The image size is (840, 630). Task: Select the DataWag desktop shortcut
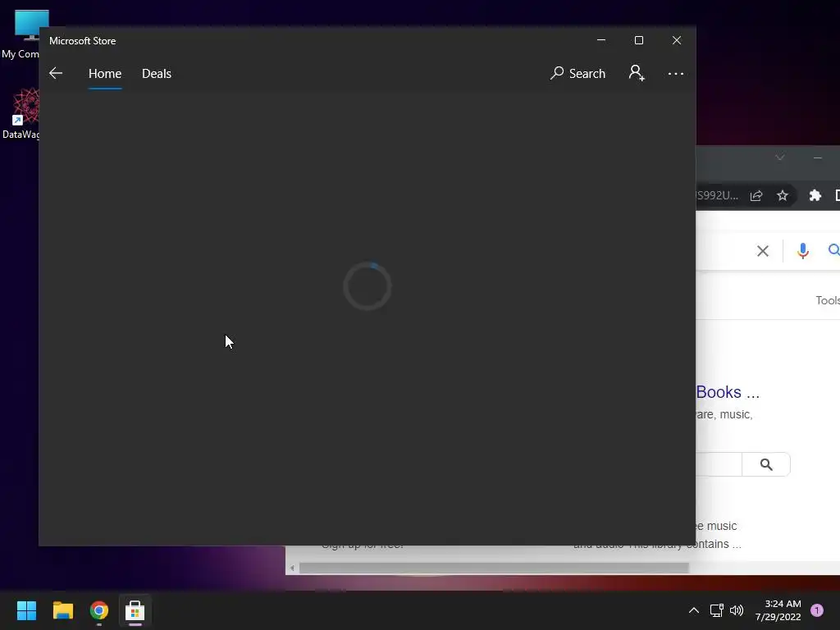pos(21,113)
